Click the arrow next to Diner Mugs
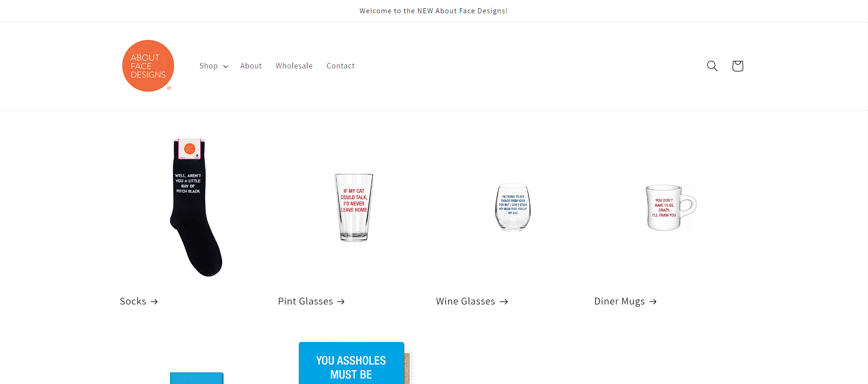Viewport: 868px width, 384px height. 653,302
